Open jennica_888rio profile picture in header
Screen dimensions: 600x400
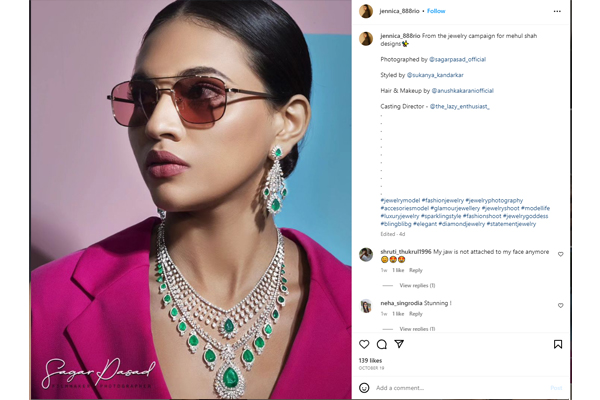point(366,11)
